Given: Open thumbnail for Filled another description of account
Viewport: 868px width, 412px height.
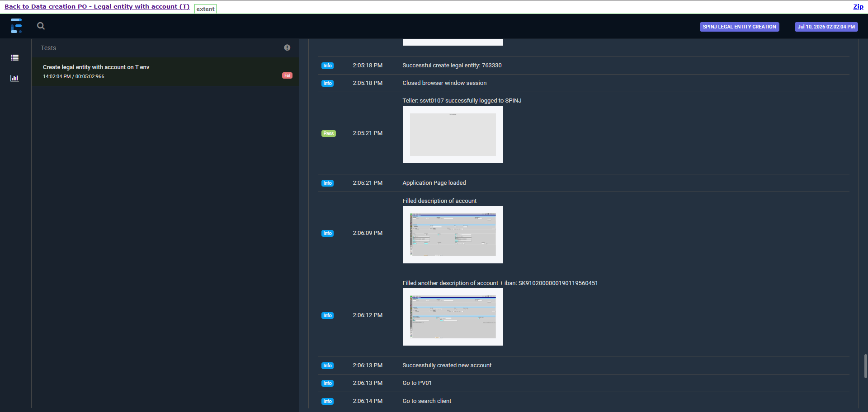Looking at the screenshot, I should pos(453,317).
